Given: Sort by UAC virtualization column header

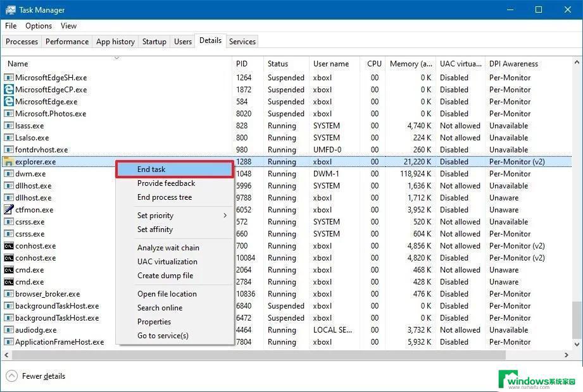Looking at the screenshot, I should coord(460,63).
